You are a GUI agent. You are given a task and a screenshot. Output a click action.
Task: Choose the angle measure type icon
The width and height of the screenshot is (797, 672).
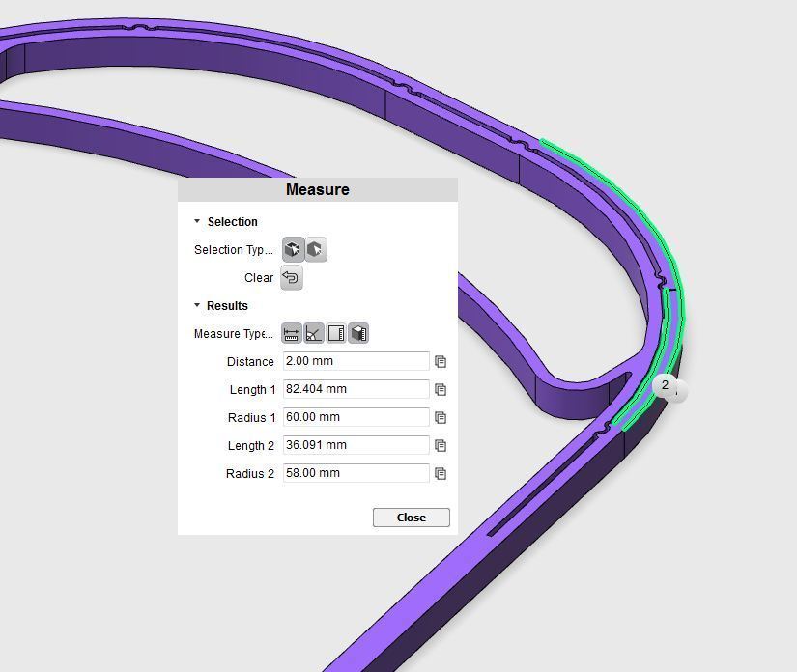pos(314,334)
